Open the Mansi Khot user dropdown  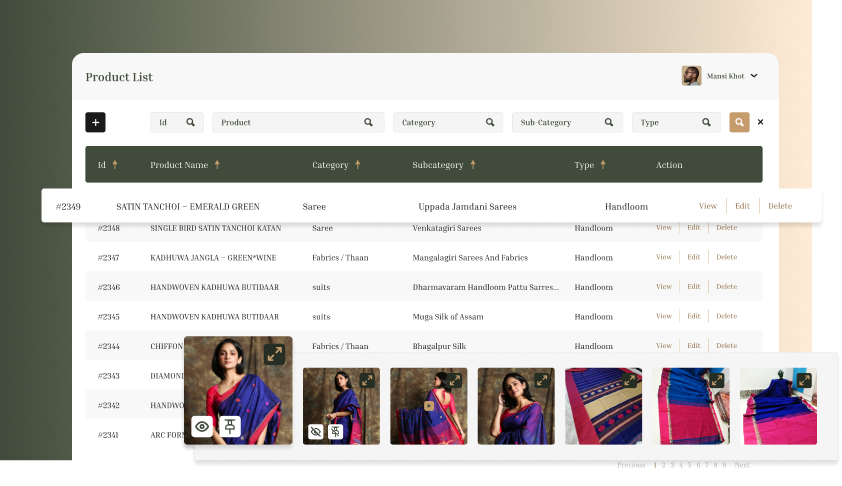tap(753, 76)
